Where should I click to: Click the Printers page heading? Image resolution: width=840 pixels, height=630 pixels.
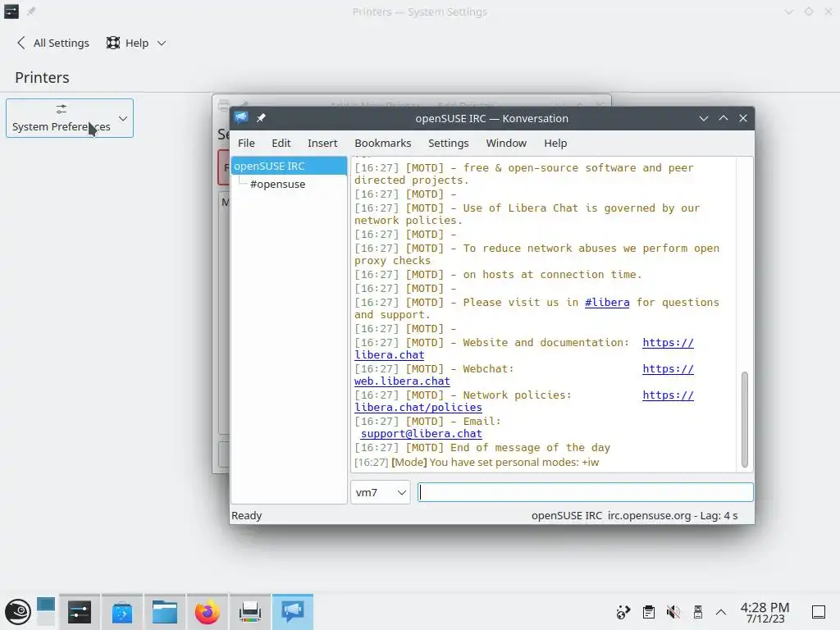(x=42, y=78)
